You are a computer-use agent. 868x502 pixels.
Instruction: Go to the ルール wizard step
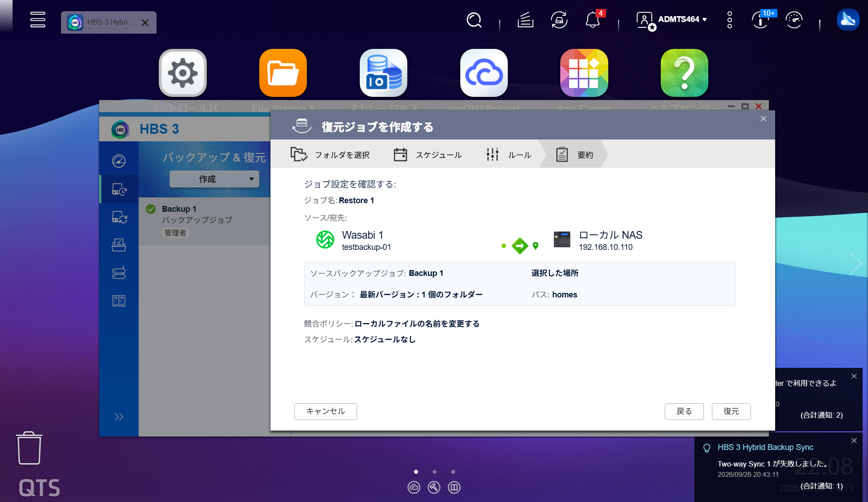click(509, 155)
